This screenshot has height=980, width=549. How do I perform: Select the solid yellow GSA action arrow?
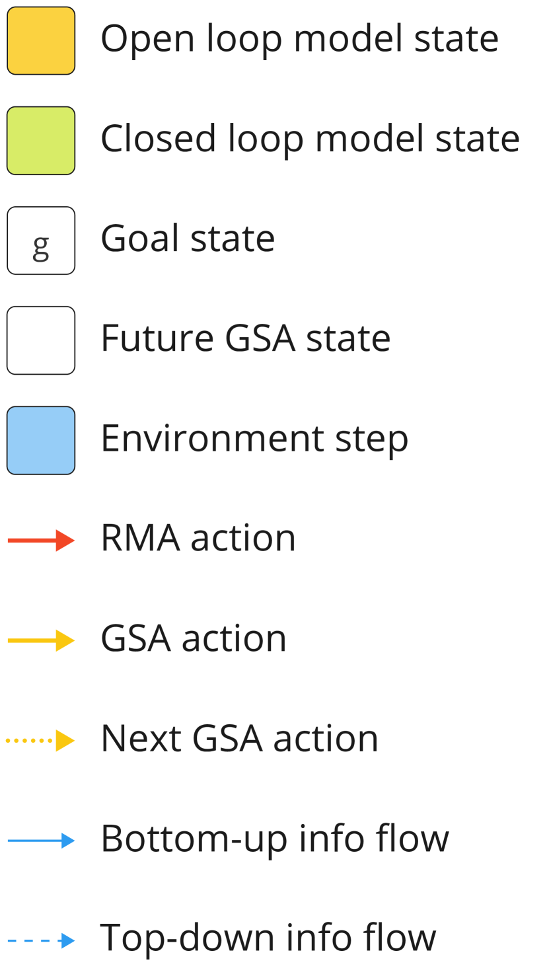point(41,640)
